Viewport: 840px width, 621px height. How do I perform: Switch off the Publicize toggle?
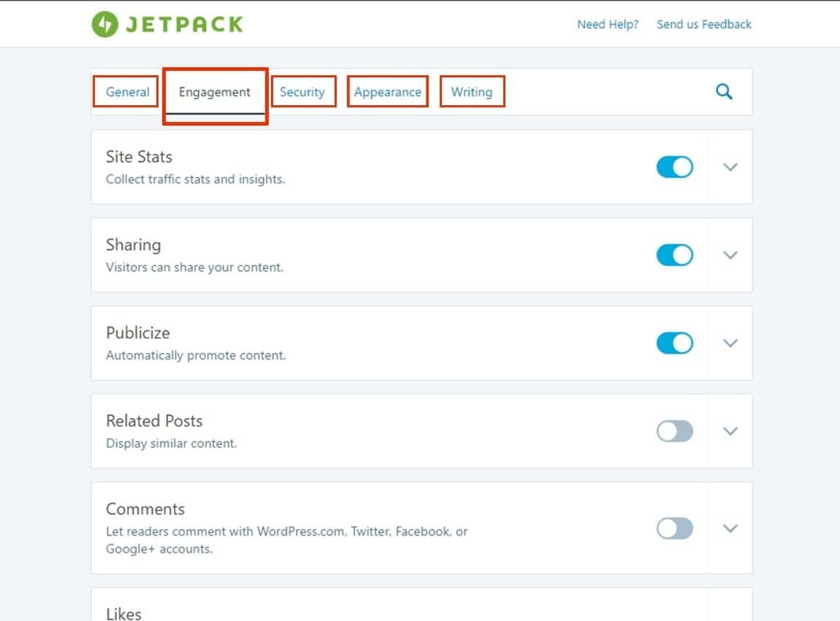[674, 343]
